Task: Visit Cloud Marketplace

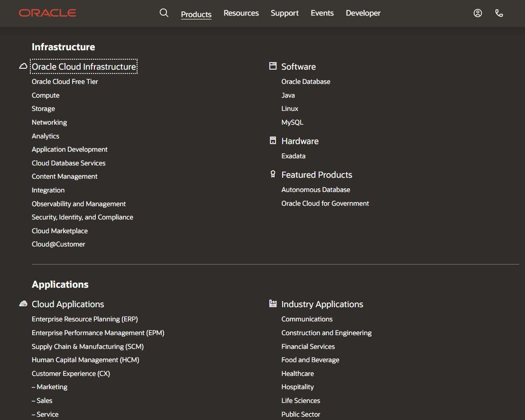Action: [x=60, y=231]
